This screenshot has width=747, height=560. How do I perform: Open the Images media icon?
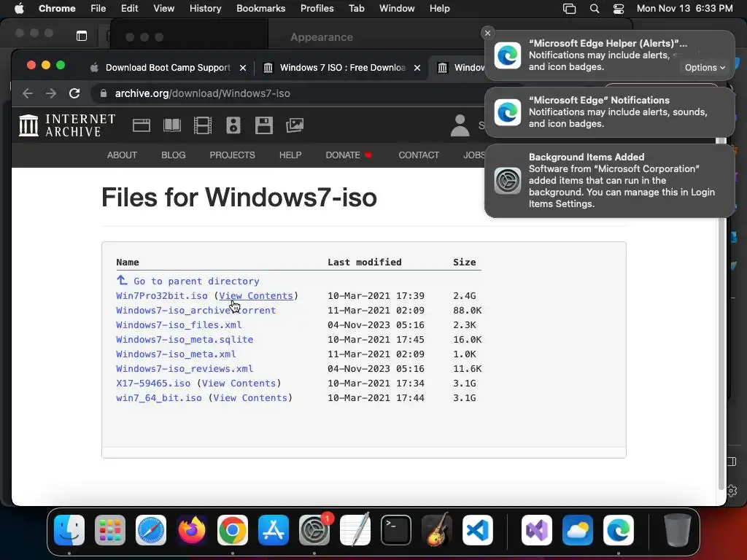295,125
